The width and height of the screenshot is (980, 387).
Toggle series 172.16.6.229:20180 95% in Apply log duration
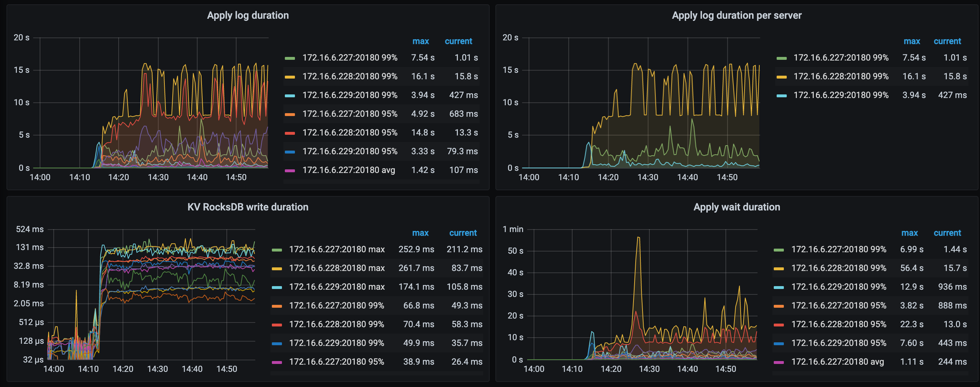(350, 151)
